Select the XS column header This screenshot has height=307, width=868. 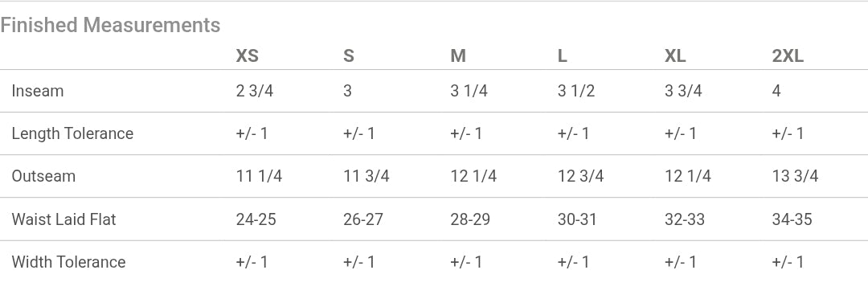click(247, 56)
